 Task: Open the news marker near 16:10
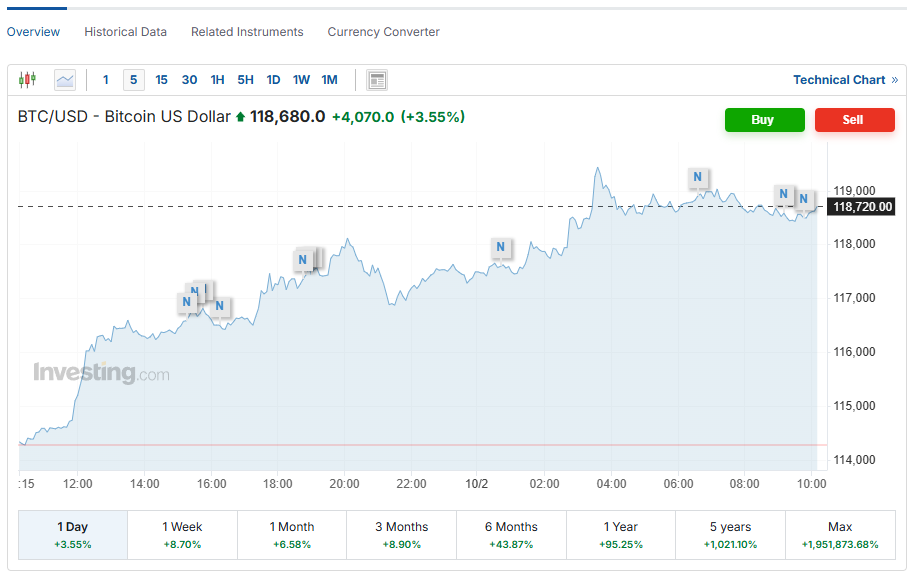(x=219, y=306)
